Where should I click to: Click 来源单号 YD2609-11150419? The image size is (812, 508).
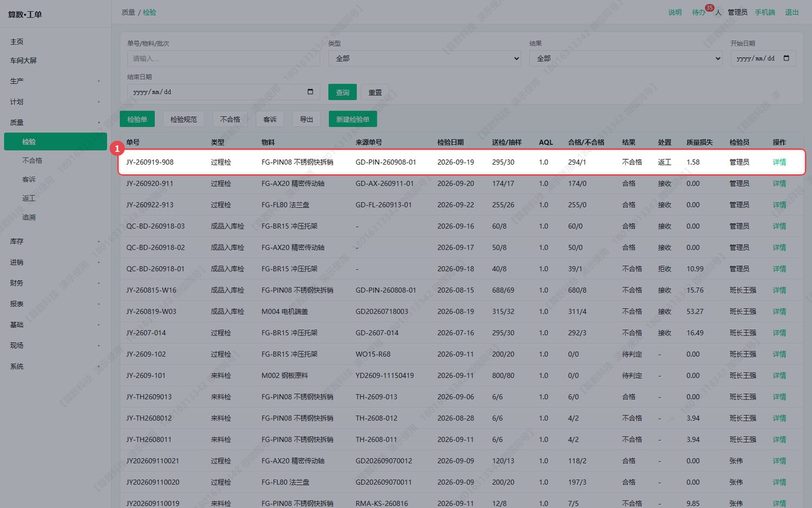tap(385, 375)
